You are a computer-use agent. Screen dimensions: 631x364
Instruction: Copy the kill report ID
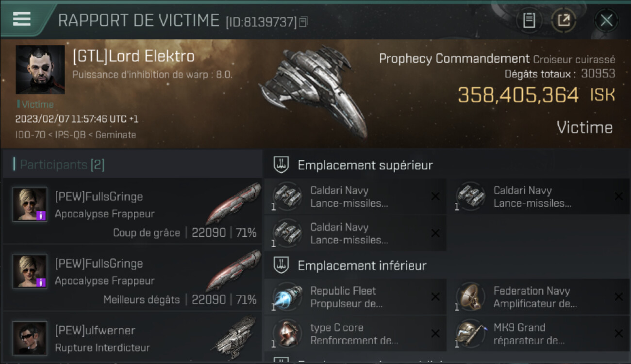point(303,22)
